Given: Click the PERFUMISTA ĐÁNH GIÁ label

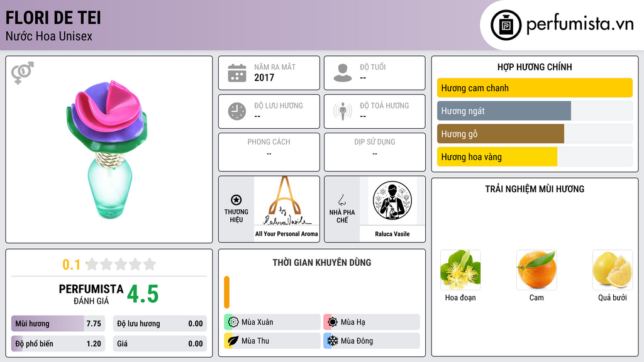Looking at the screenshot, I should click(91, 294).
